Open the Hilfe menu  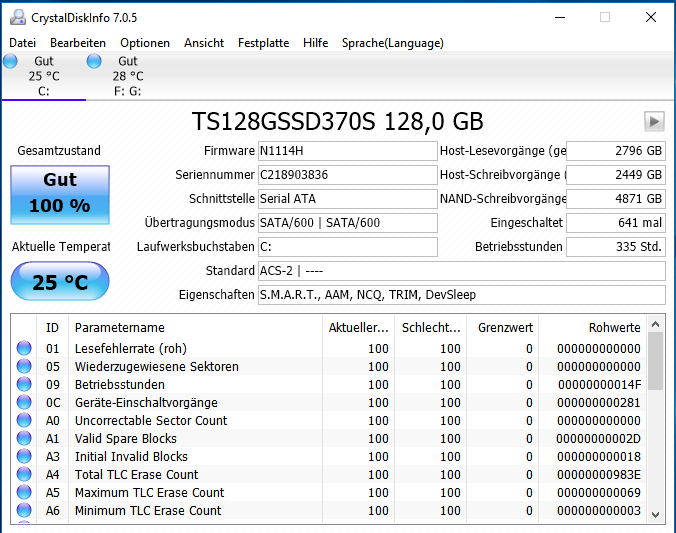point(316,43)
